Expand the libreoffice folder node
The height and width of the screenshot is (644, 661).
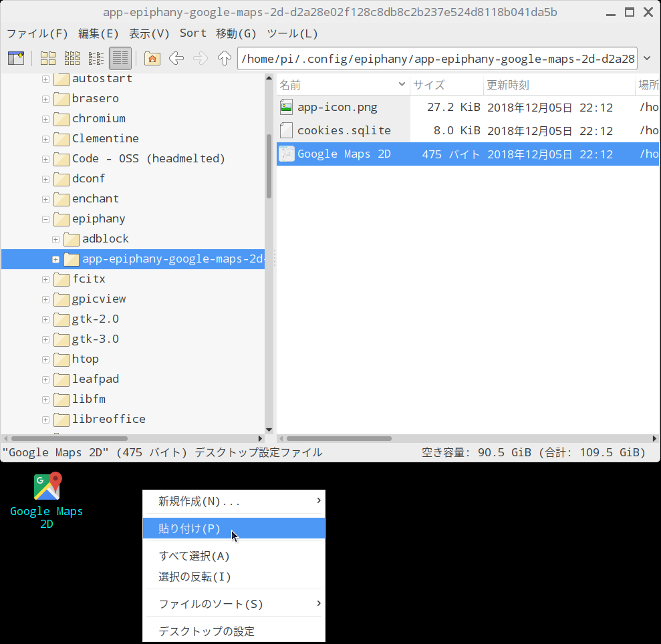(45, 420)
